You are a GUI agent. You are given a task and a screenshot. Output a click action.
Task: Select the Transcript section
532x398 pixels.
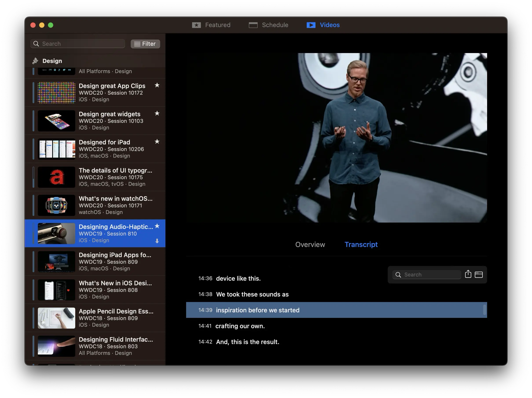(x=361, y=245)
